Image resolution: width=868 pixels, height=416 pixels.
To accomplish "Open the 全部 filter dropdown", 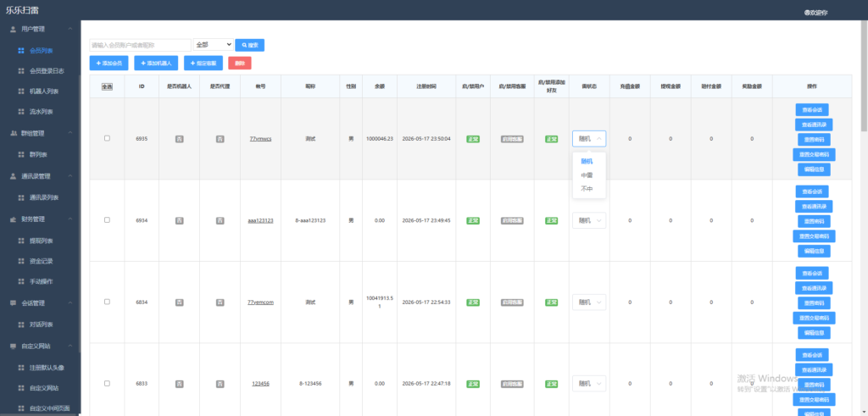I will point(213,44).
